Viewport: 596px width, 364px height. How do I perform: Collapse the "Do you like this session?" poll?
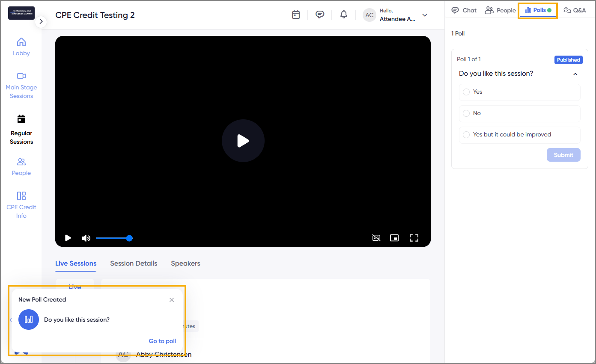click(575, 74)
